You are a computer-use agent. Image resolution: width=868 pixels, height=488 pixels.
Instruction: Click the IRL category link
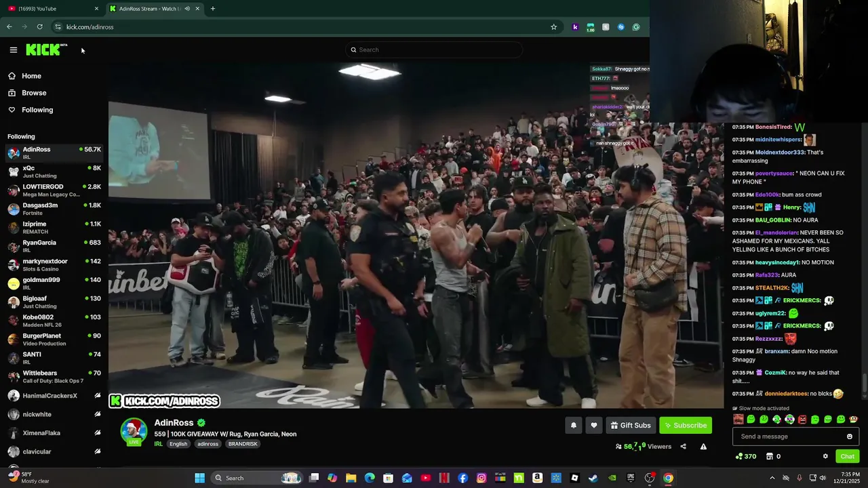pyautogui.click(x=158, y=444)
